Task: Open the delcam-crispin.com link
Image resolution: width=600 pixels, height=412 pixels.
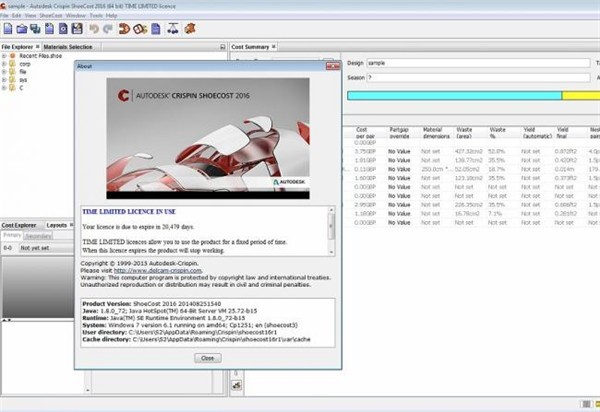Action: pyautogui.click(x=158, y=270)
